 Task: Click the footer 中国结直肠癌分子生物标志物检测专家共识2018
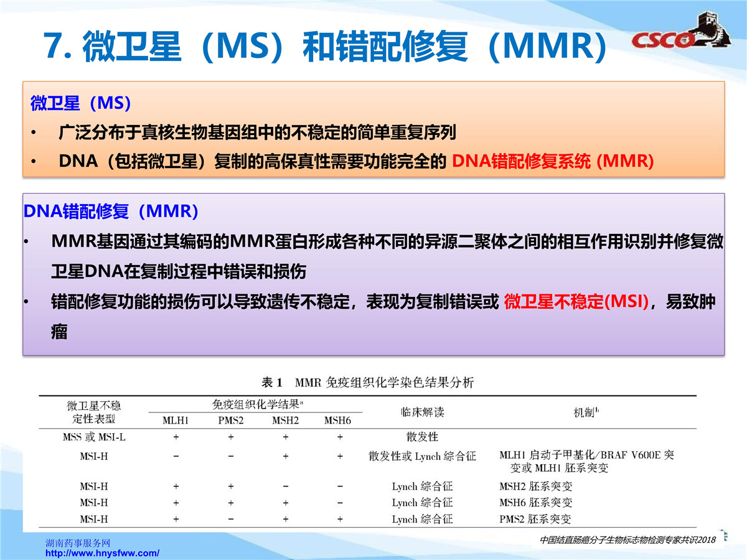pyautogui.click(x=628, y=539)
